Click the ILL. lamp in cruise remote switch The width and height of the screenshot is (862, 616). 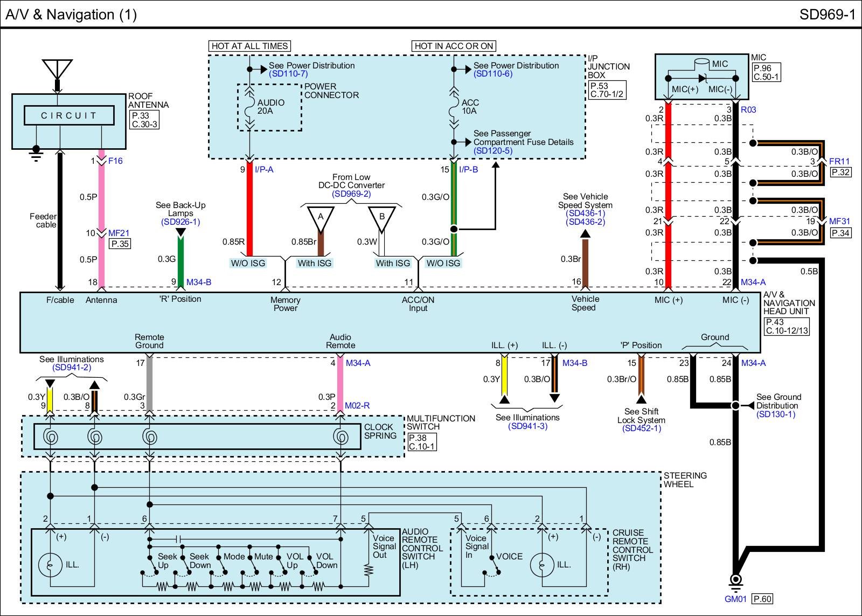[x=543, y=565]
